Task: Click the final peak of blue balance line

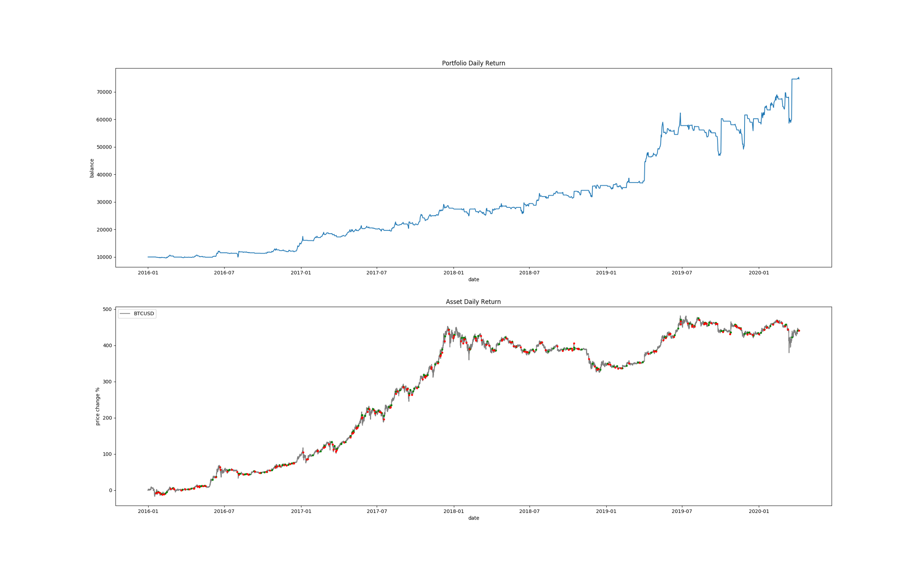Action: [x=798, y=78]
